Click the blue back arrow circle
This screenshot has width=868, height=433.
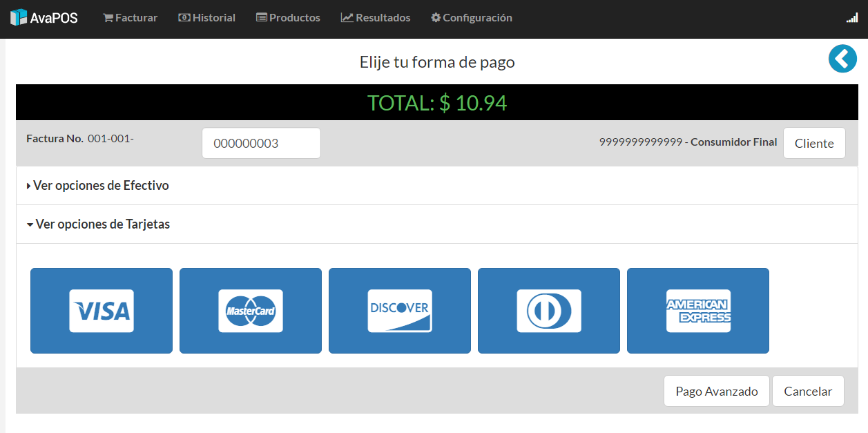(842, 59)
